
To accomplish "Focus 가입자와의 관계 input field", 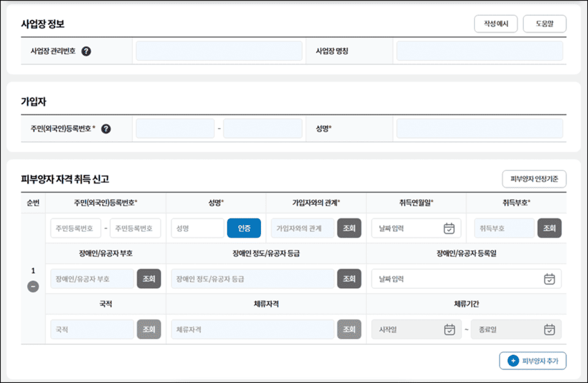I will pos(302,228).
